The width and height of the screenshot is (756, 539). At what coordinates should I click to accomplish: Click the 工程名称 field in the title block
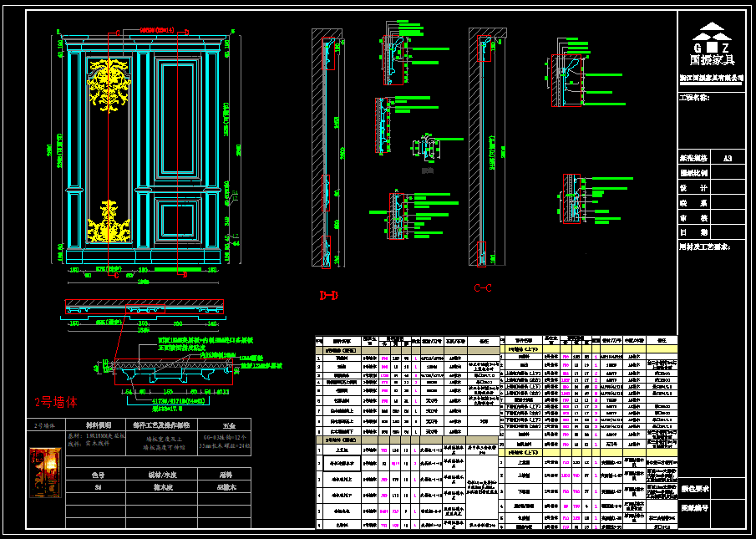[695, 98]
